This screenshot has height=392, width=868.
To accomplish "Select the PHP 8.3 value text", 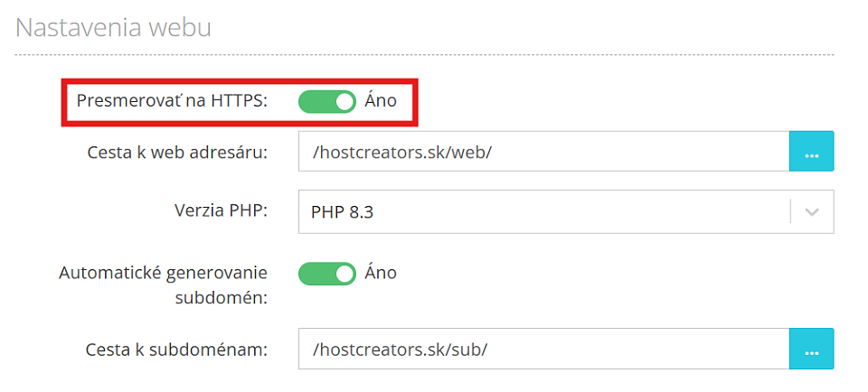I will tap(342, 212).
